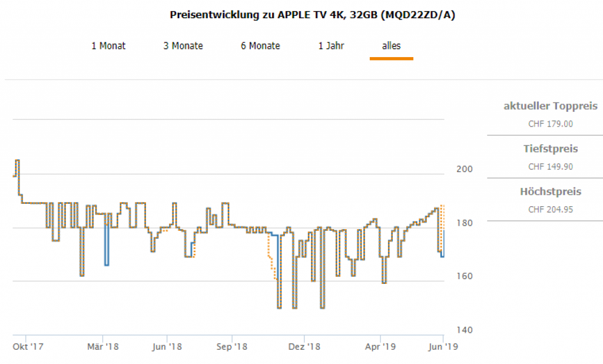Click the 200 y-axis price label

pos(465,169)
